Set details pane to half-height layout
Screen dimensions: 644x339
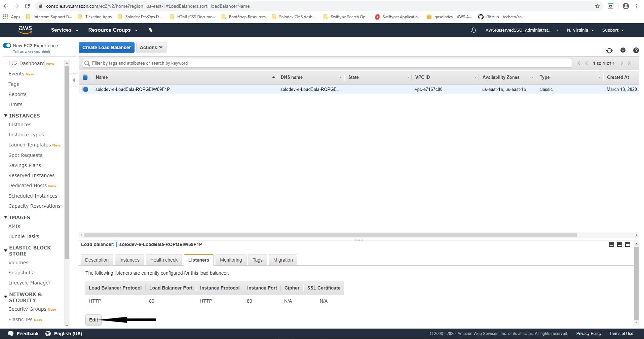[619, 244]
